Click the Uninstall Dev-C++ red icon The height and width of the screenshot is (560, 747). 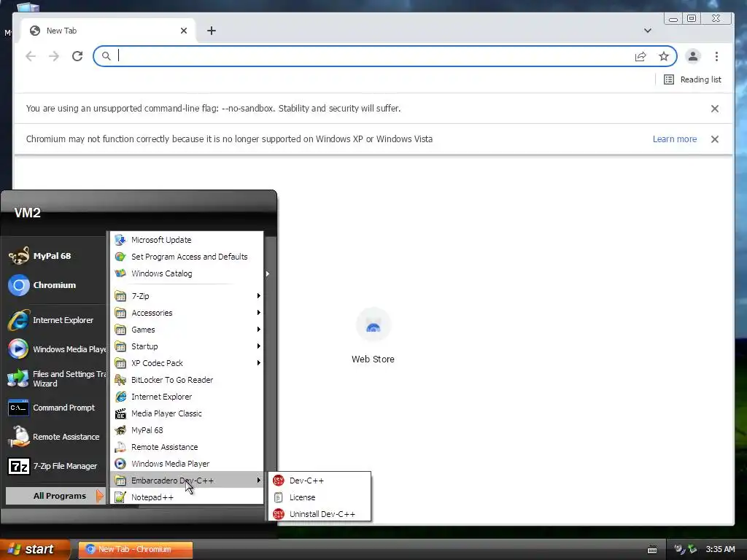[278, 514]
